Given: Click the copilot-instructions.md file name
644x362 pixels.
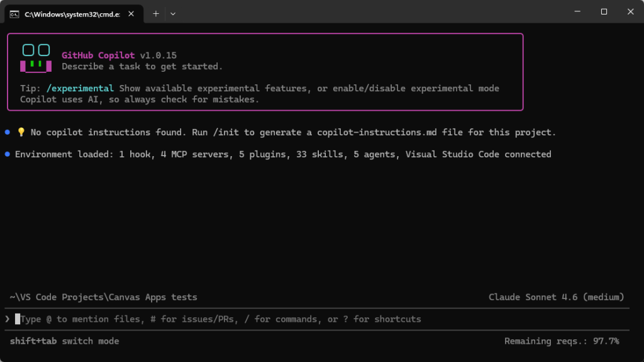Looking at the screenshot, I should coord(377,132).
